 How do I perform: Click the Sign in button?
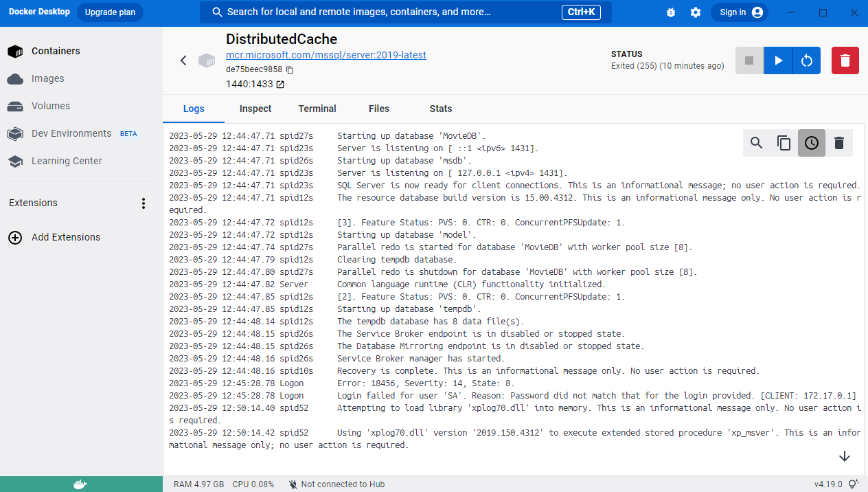739,12
